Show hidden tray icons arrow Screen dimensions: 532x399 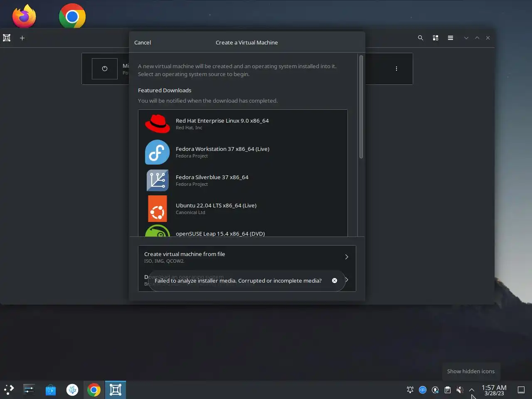click(472, 389)
